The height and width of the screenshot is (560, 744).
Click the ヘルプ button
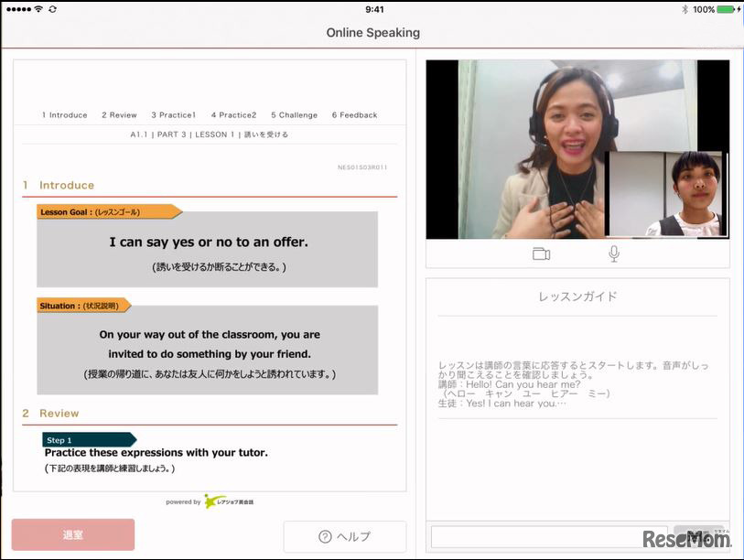pos(346,536)
